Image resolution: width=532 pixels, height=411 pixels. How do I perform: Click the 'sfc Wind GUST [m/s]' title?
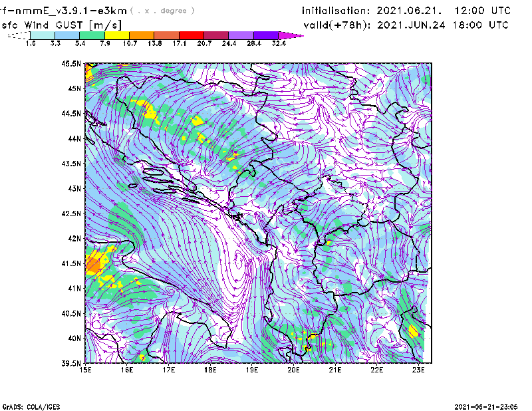click(61, 25)
